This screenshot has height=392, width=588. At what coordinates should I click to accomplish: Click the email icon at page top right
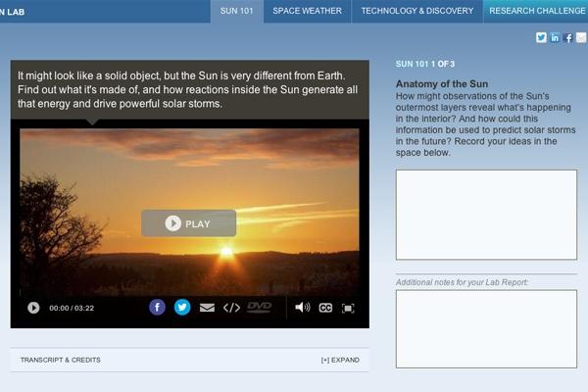tap(581, 37)
